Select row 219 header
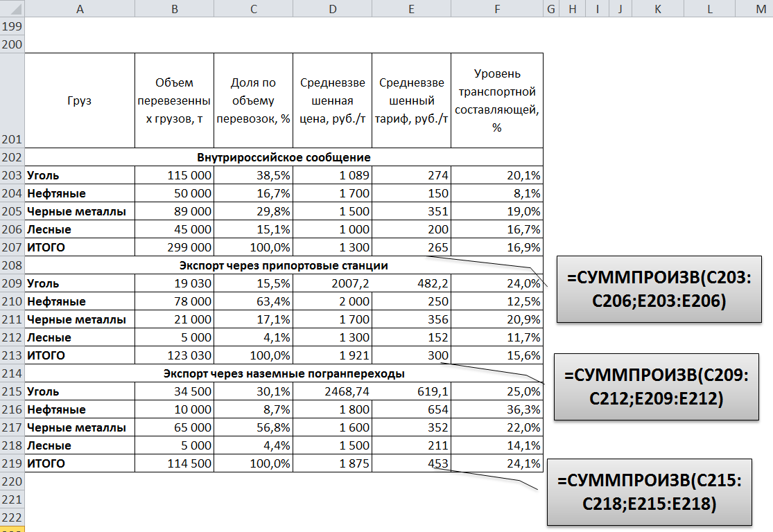 point(12,463)
